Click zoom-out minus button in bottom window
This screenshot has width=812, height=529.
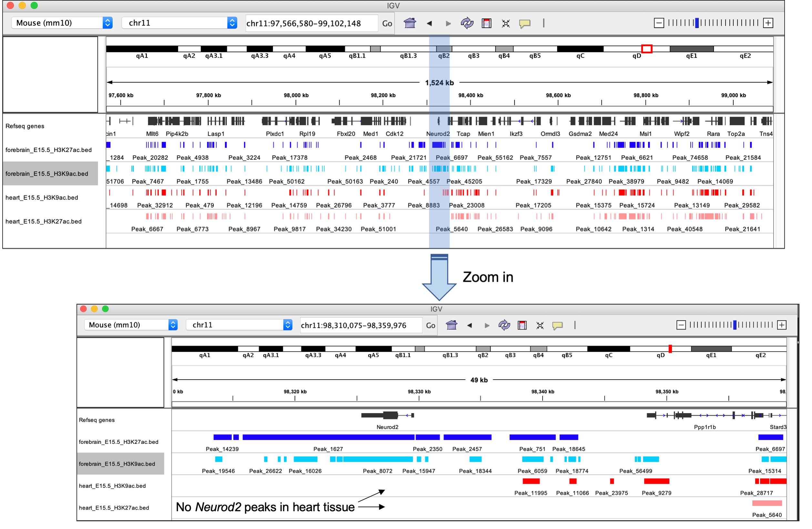click(x=681, y=325)
